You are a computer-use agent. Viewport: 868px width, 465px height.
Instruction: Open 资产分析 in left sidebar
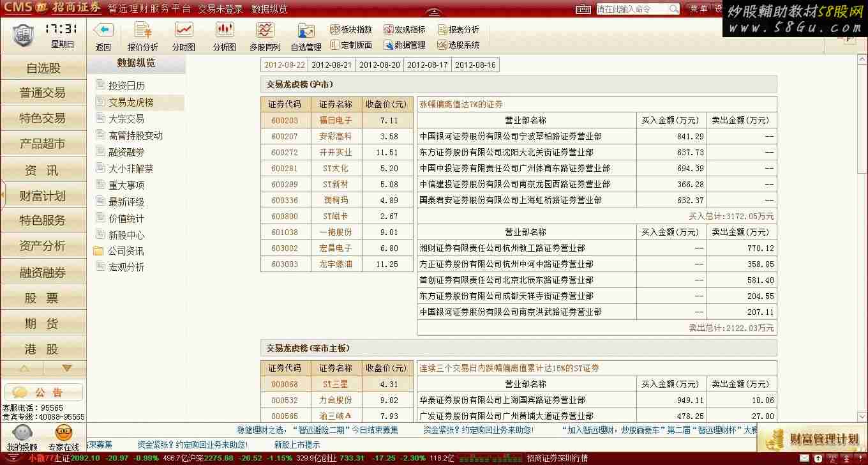coord(43,246)
